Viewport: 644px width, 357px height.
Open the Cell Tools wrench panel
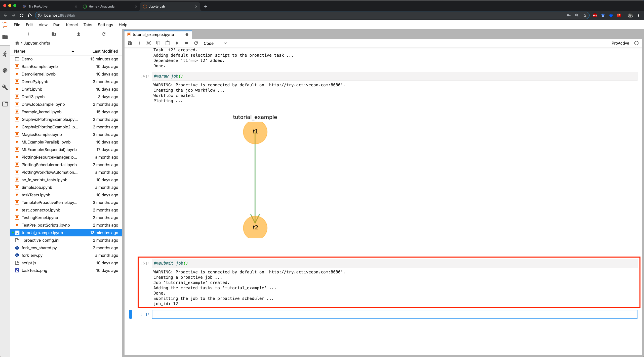(5, 87)
